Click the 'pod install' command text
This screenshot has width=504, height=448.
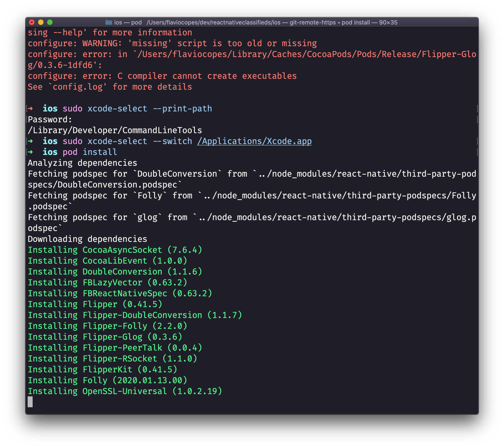(x=90, y=152)
